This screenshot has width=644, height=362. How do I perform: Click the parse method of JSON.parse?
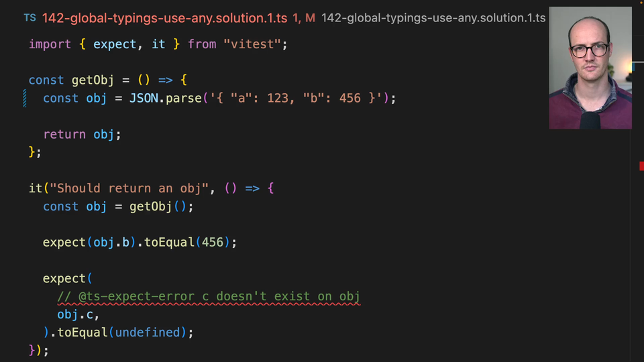pos(184,99)
